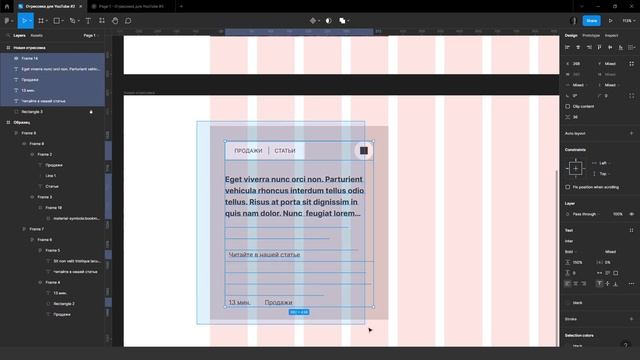
Task: Select the Hand tool
Action: point(115,21)
